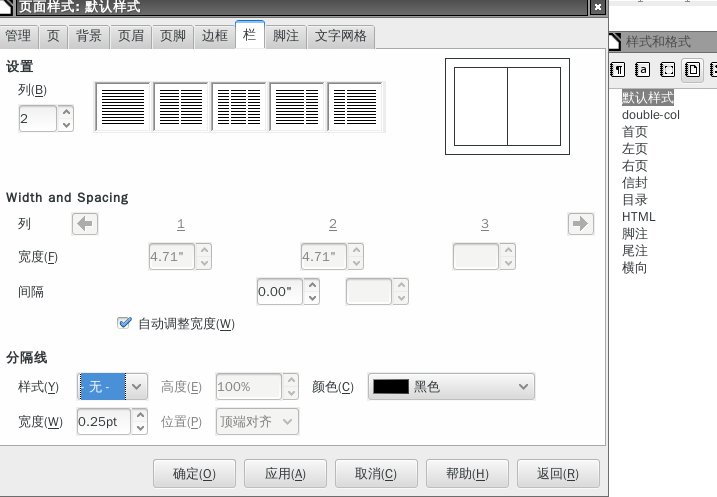This screenshot has width=717, height=497.
Task: Open Character Styles in the styles panel
Action: pos(642,70)
